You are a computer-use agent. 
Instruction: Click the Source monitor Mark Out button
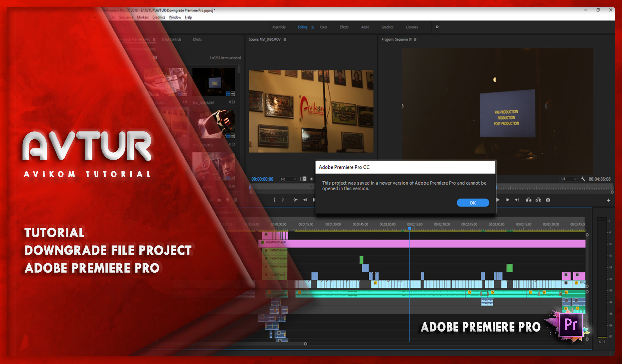tap(283, 200)
